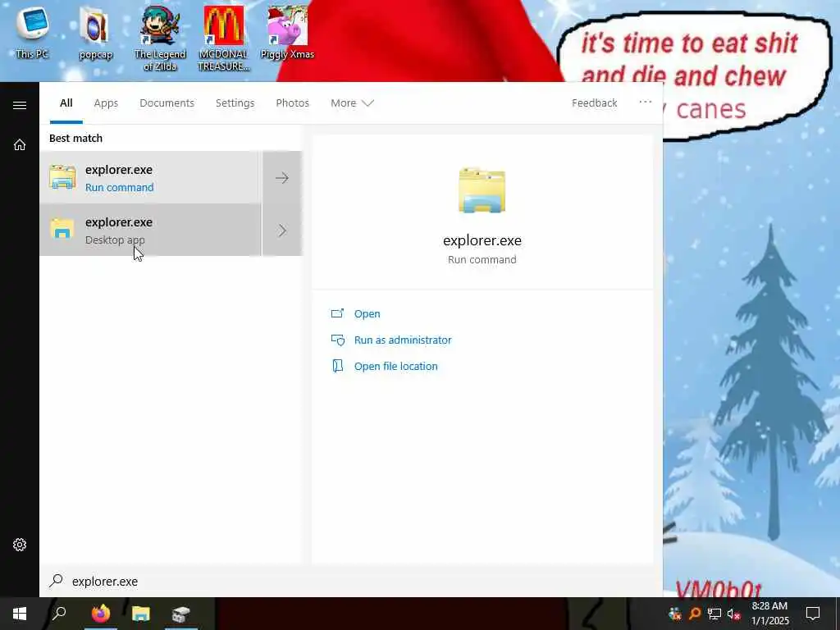Switch to the Apps tab
Viewport: 840px width, 630px height.
(x=106, y=103)
